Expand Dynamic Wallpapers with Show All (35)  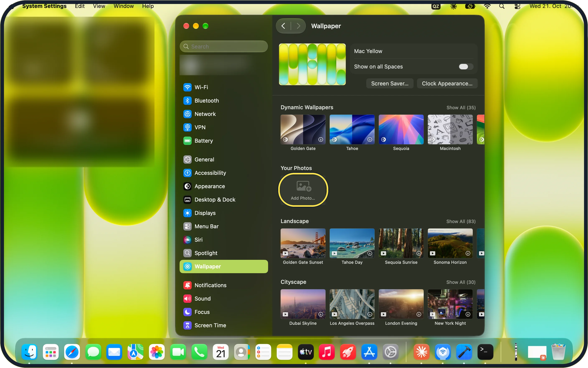tap(461, 108)
